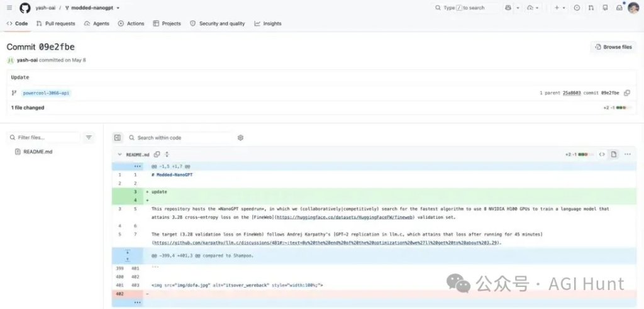This screenshot has height=309, width=644.
Task: Focus the 'Type / to search' field
Action: click(x=465, y=8)
